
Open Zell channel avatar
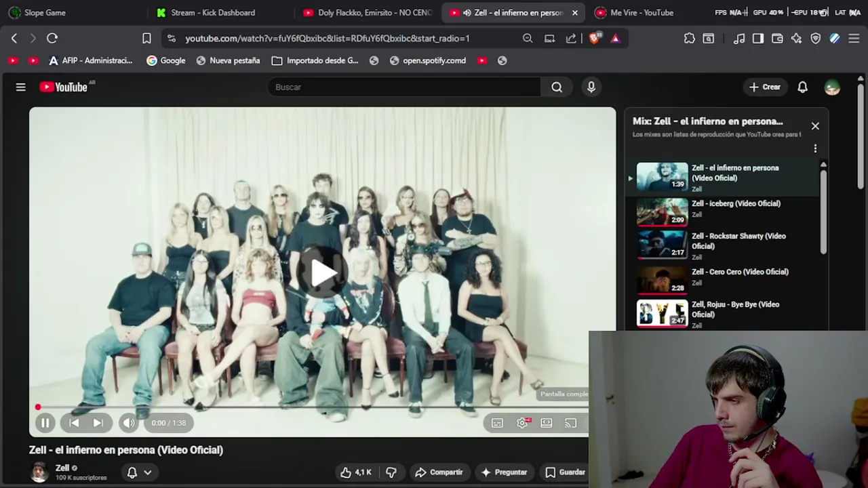(x=39, y=472)
